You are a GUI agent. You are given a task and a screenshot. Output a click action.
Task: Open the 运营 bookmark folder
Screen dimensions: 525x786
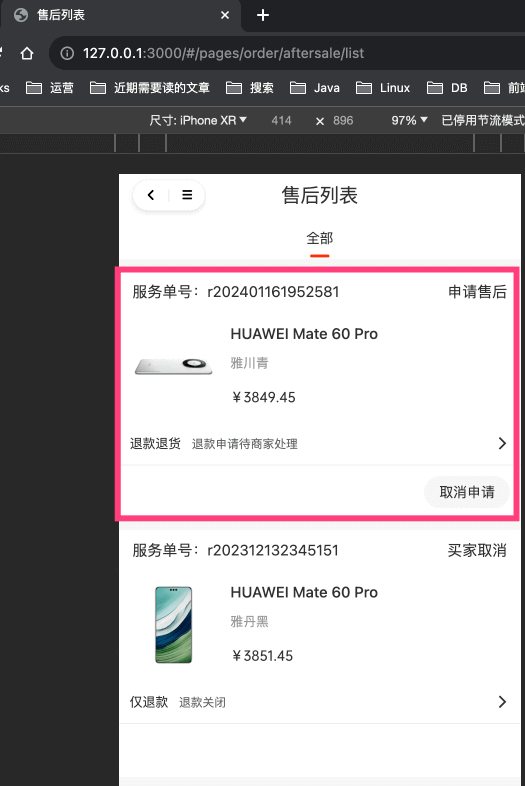(x=50, y=88)
